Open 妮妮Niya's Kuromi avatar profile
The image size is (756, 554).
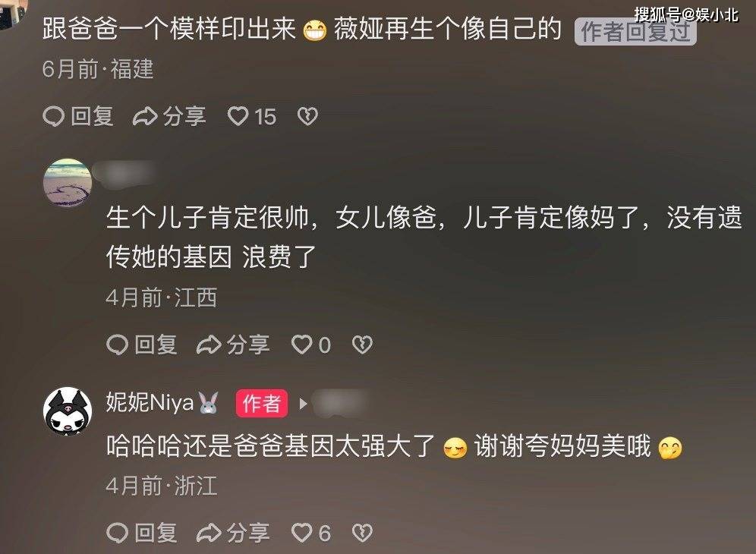click(68, 411)
